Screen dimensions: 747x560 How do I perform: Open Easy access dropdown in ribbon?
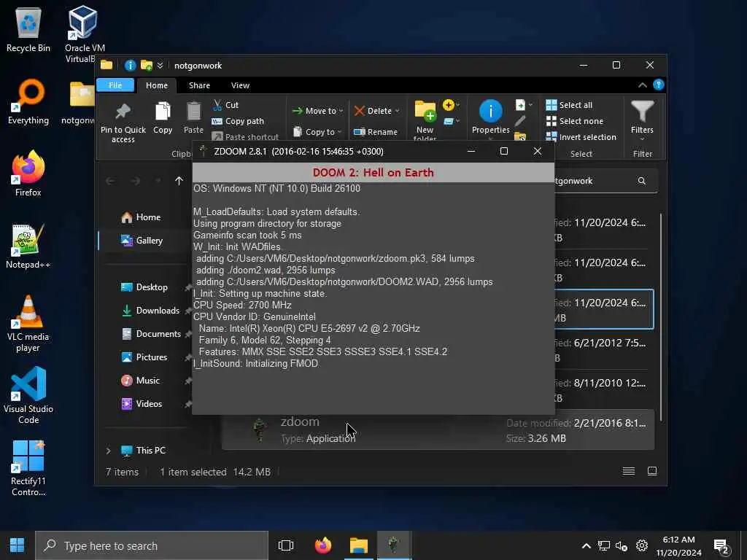pos(451,122)
